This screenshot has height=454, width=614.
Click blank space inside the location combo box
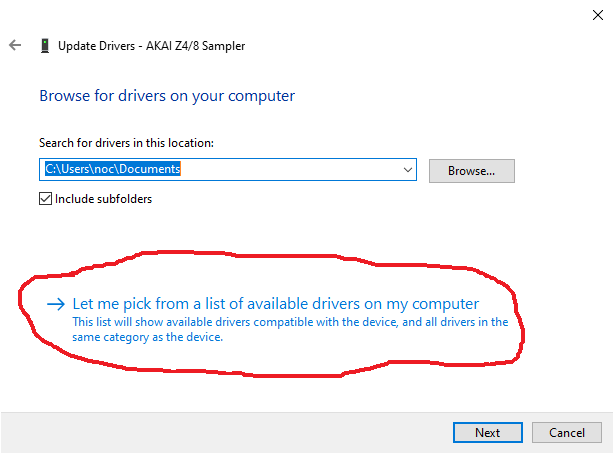point(290,170)
